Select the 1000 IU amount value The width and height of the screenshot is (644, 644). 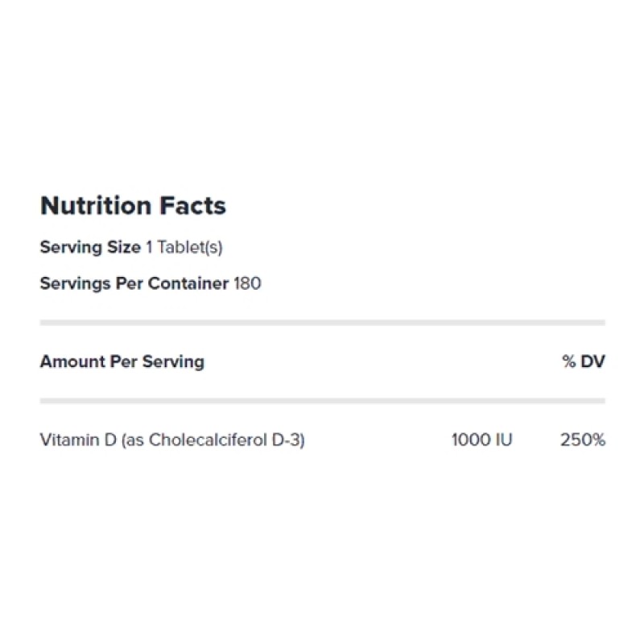[481, 440]
